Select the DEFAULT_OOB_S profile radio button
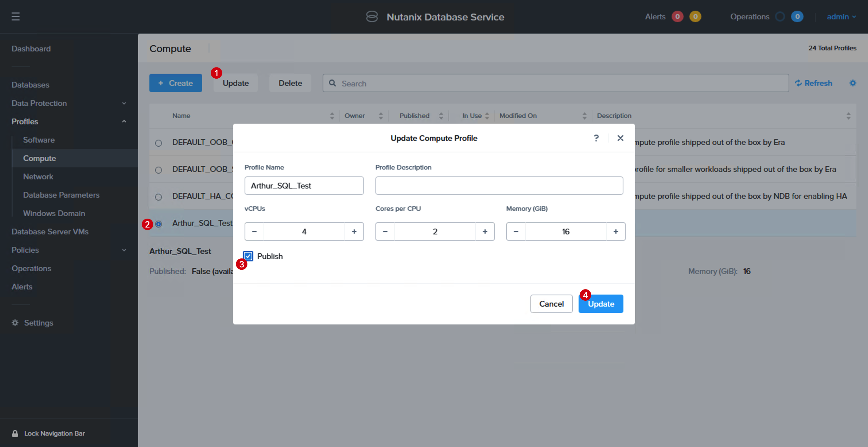Viewport: 868px width, 447px height. click(x=158, y=170)
